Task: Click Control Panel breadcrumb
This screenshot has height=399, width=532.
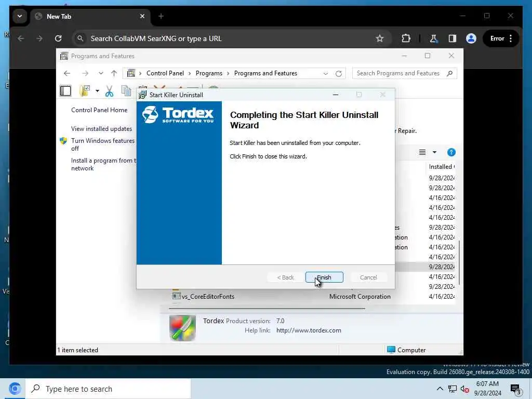Action: click(165, 73)
